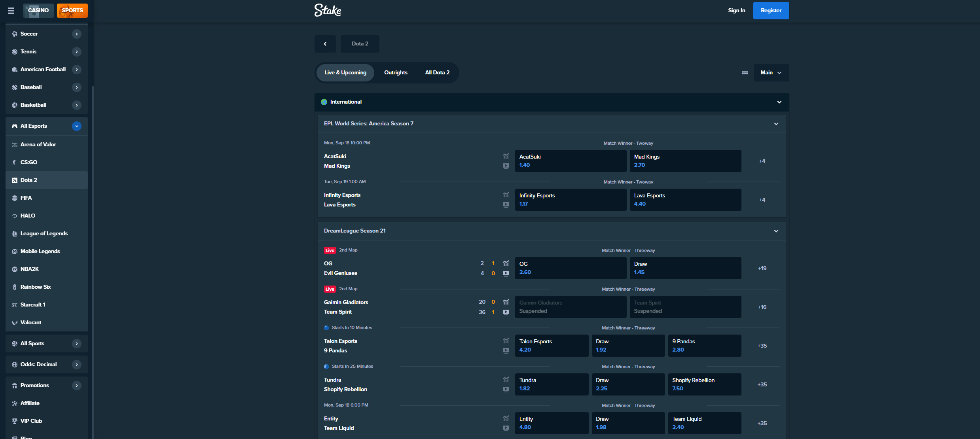Click the Soccer ball icon in sidebar

pos(15,34)
